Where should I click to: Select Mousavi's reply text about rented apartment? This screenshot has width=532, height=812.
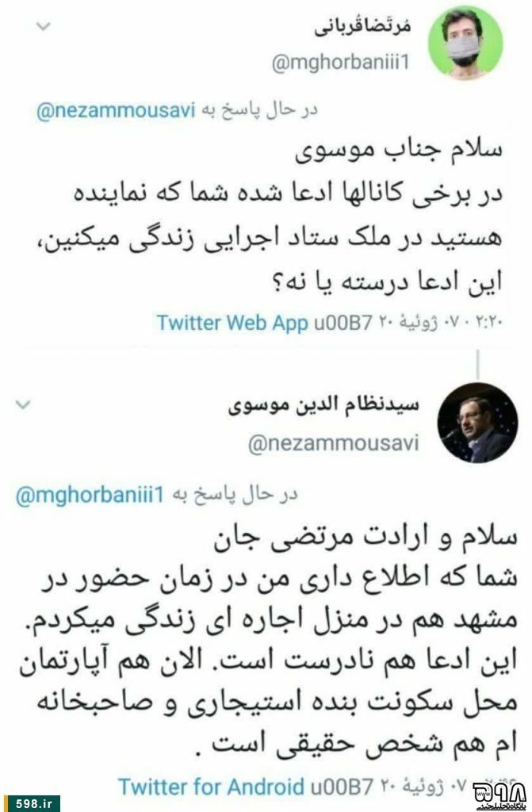tap(268, 642)
